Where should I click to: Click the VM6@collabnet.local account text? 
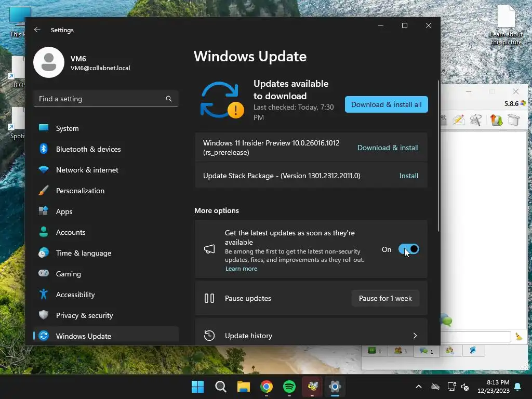100,68
